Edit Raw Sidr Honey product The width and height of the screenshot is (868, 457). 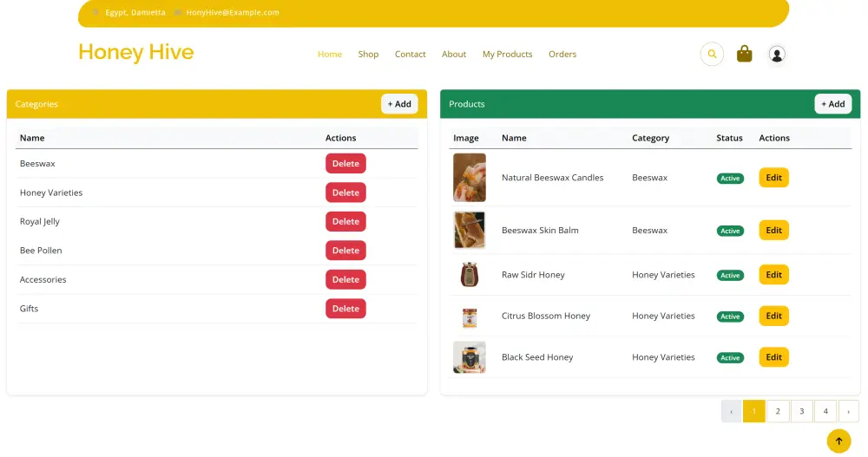click(x=773, y=274)
